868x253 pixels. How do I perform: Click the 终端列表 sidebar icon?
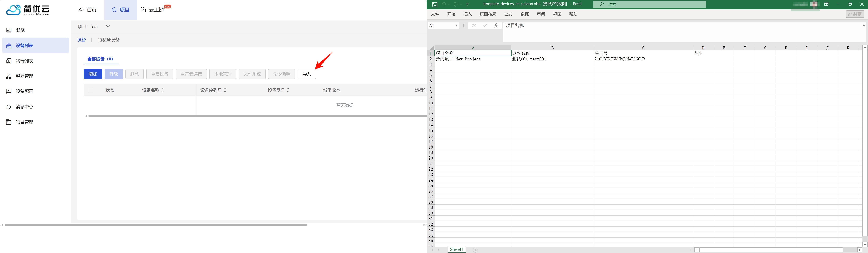click(x=9, y=61)
